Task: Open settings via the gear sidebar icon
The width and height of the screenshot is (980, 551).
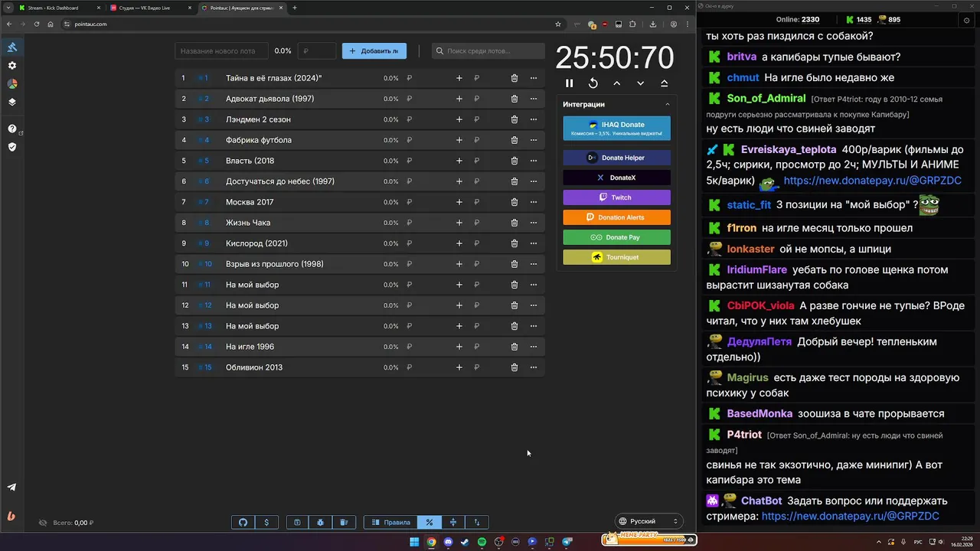Action: coord(12,66)
